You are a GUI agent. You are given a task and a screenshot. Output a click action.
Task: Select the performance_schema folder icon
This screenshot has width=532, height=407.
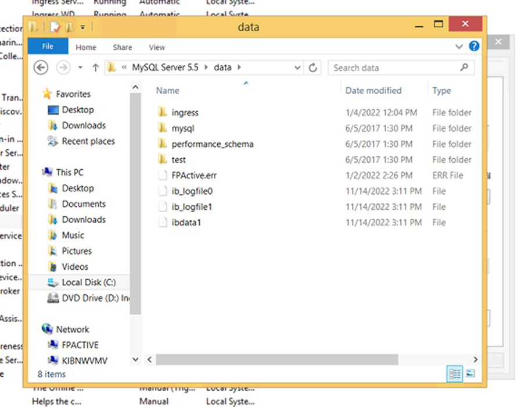(163, 144)
